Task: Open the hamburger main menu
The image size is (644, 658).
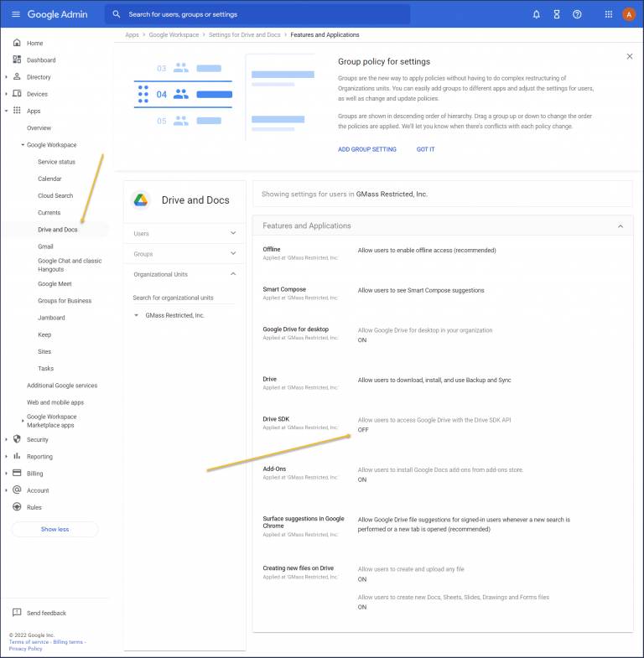Action: coord(16,14)
